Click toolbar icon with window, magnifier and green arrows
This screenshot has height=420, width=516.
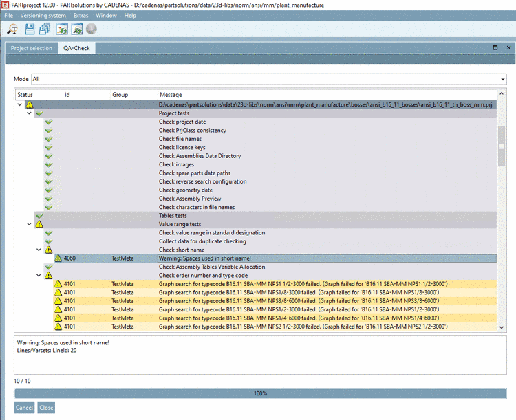76,30
